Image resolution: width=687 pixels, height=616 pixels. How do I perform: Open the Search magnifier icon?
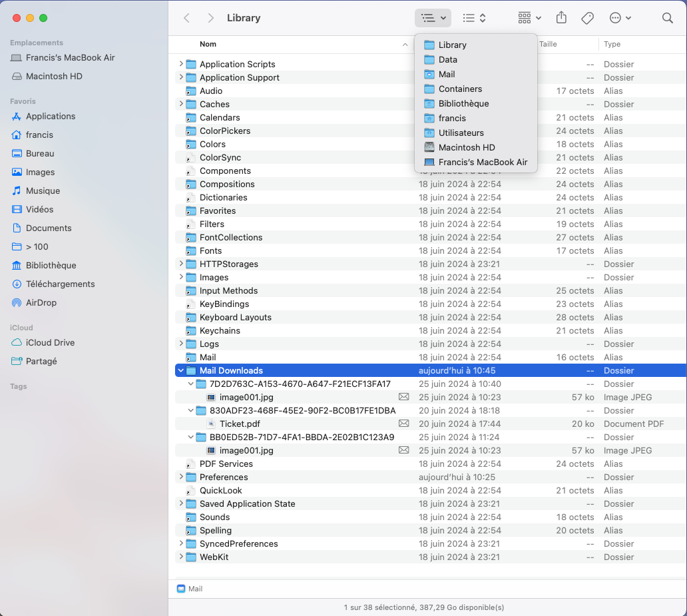[x=667, y=18]
